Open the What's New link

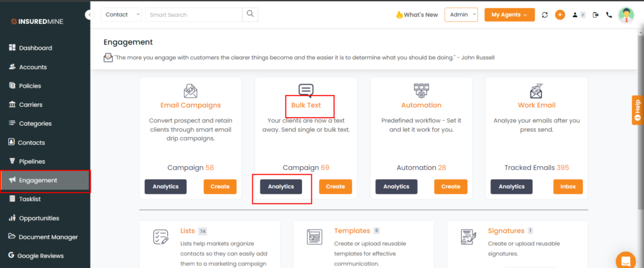pos(417,15)
